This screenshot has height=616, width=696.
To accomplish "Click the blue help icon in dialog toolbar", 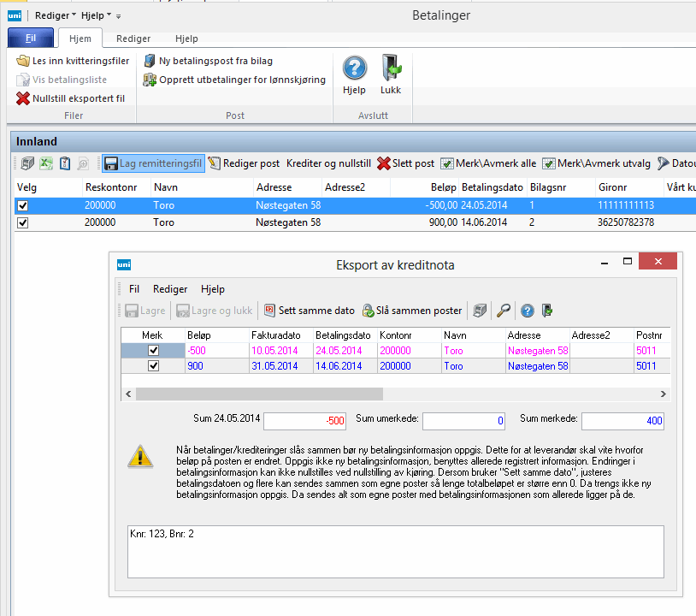I will (x=528, y=311).
